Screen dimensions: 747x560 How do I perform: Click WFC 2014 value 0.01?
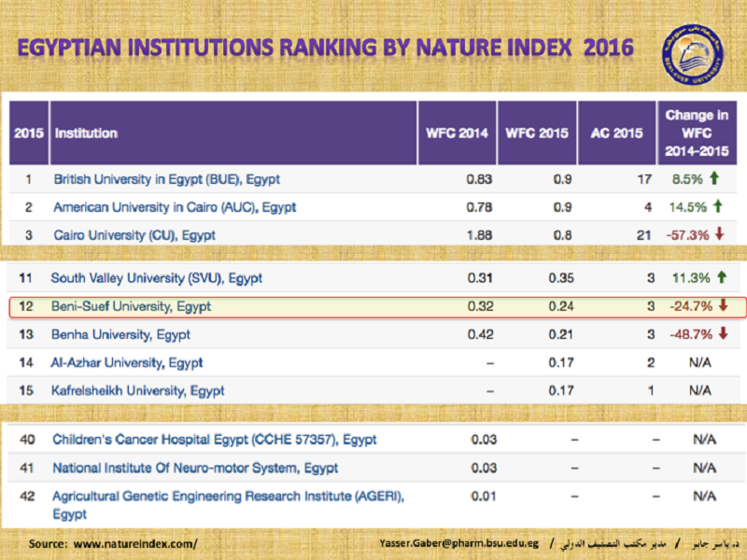(484, 497)
